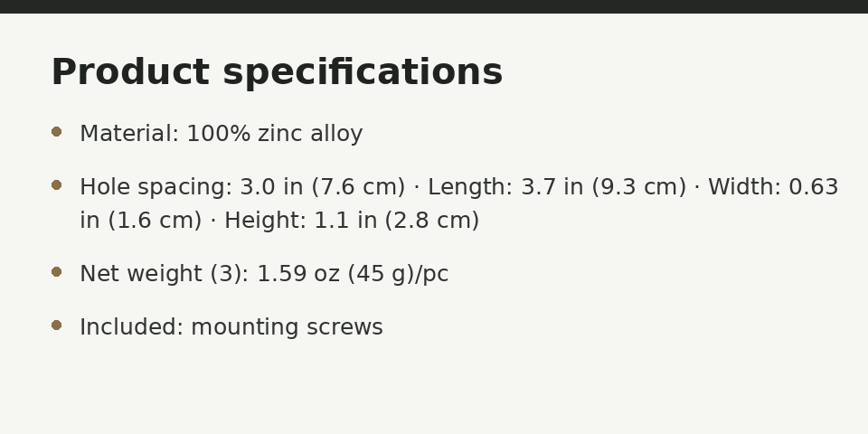Screen dimensions: 868x434
Task: Click the bullet beside Hole spacing line
Action: [56, 184]
